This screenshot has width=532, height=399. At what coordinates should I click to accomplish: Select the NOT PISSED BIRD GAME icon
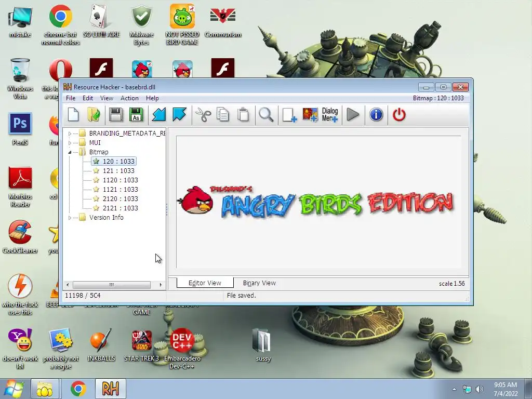click(182, 25)
